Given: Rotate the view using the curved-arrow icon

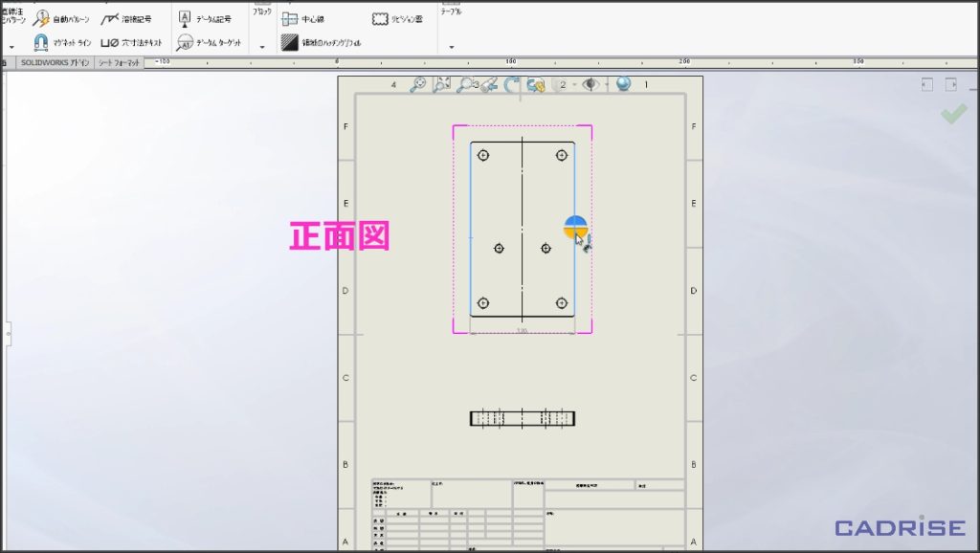Looking at the screenshot, I should [512, 84].
